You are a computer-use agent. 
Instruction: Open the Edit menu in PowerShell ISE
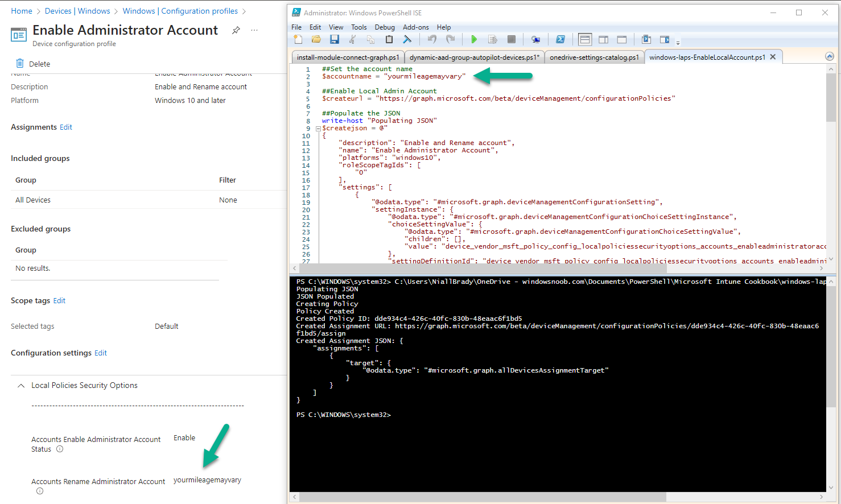pos(315,27)
